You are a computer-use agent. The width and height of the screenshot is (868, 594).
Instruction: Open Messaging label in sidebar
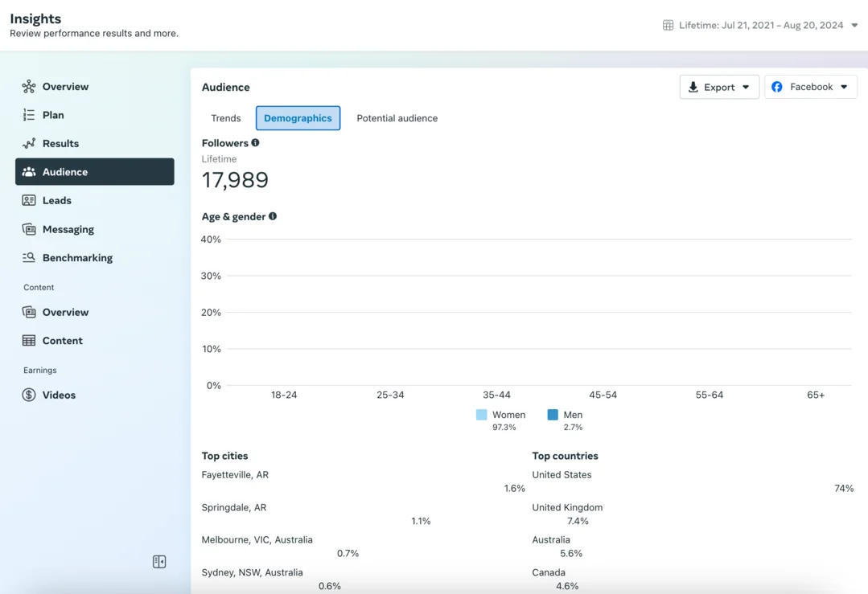tap(68, 229)
